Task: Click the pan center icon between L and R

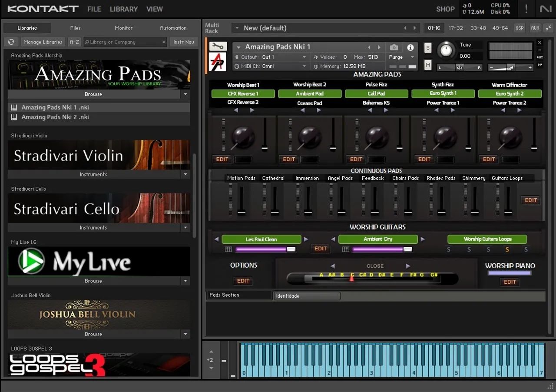Action: pos(460,67)
